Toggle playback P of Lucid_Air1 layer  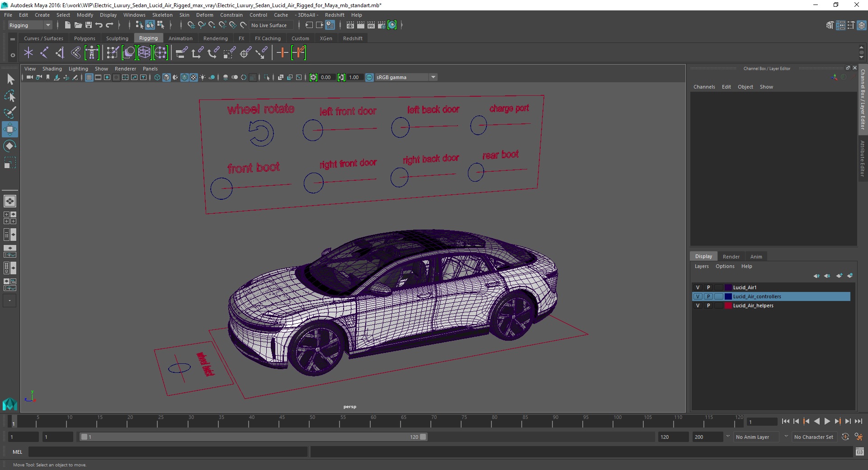pos(708,287)
